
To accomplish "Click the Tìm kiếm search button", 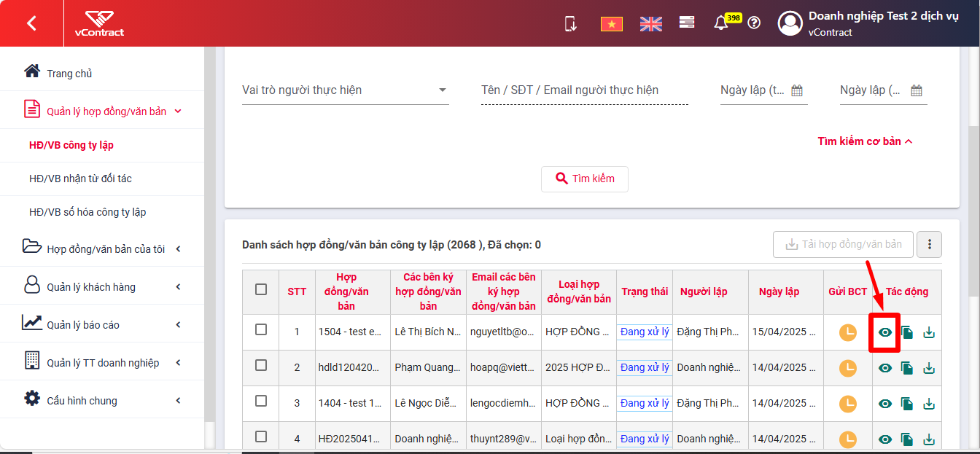I will (585, 179).
